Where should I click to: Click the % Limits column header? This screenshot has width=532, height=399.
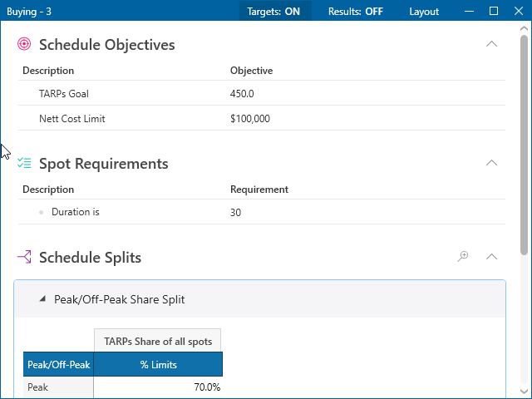coord(158,364)
